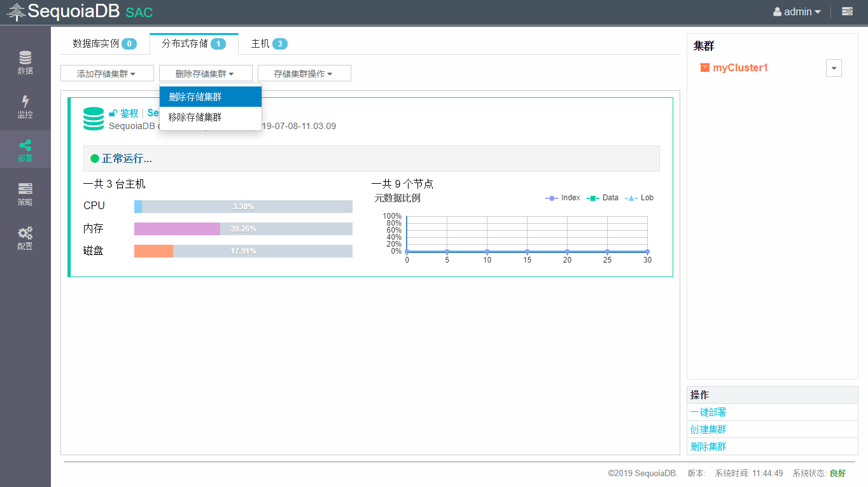Click the 操作 panel heading
The width and height of the screenshot is (868, 487).
point(700,395)
